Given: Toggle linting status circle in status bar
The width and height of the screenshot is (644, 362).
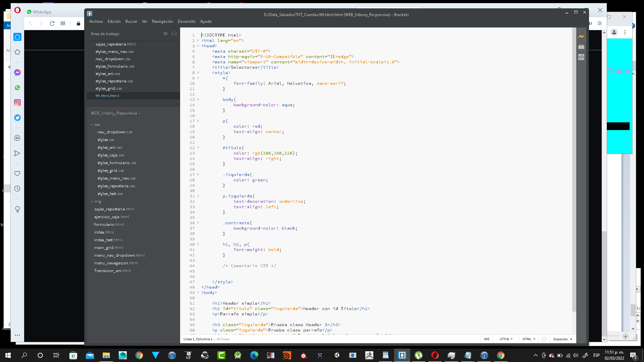Looking at the screenshot, I should click(x=544, y=339).
